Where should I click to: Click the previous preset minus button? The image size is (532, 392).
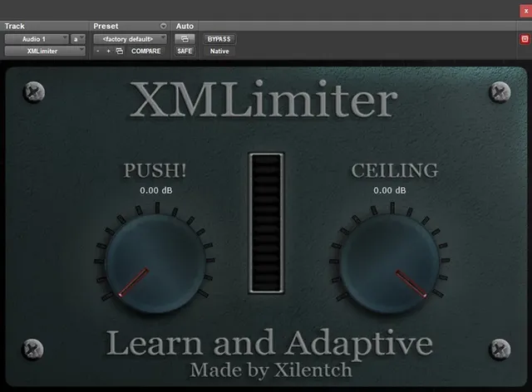point(98,51)
